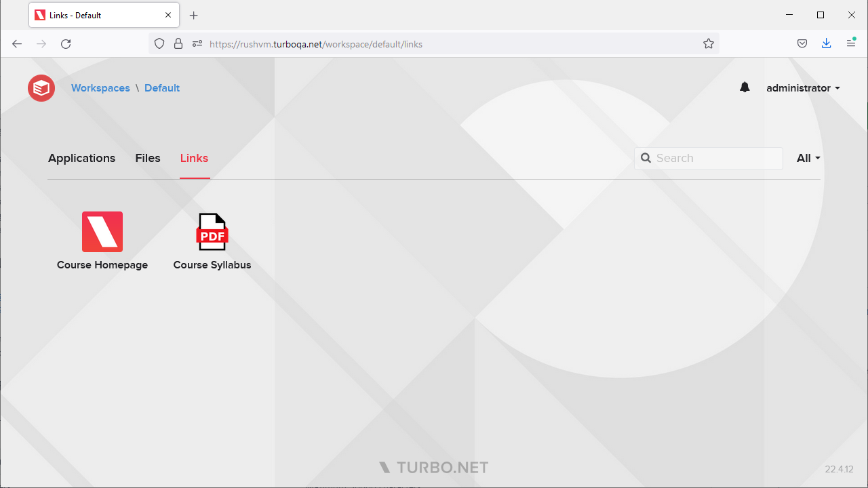Maximize the browser window
This screenshot has height=488, width=868.
pos(821,15)
